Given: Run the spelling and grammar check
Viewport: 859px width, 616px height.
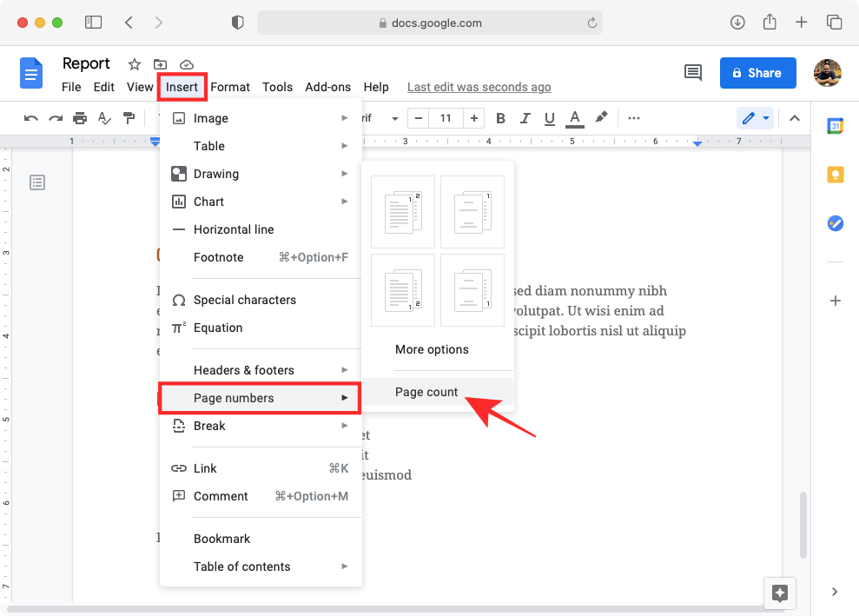Looking at the screenshot, I should click(103, 119).
